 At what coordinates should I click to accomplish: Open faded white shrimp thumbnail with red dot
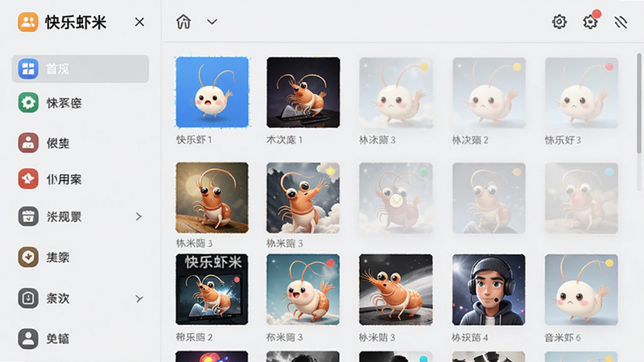coord(581,93)
